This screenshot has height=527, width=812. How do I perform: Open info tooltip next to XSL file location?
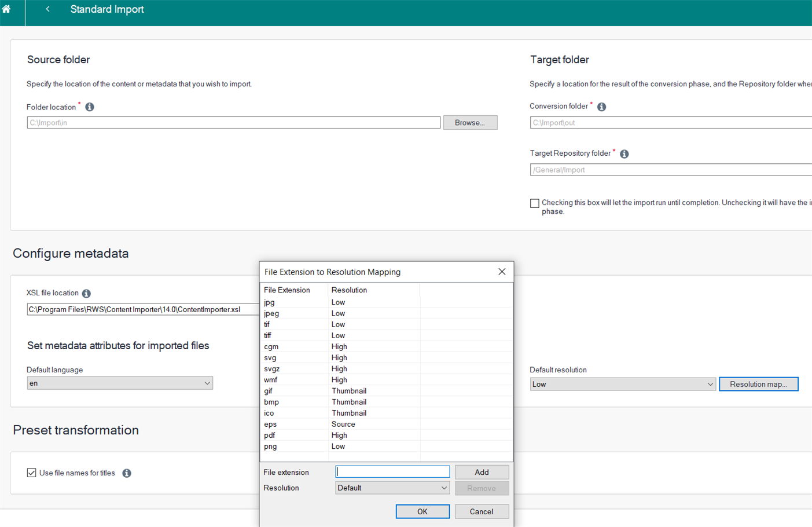[x=86, y=293]
